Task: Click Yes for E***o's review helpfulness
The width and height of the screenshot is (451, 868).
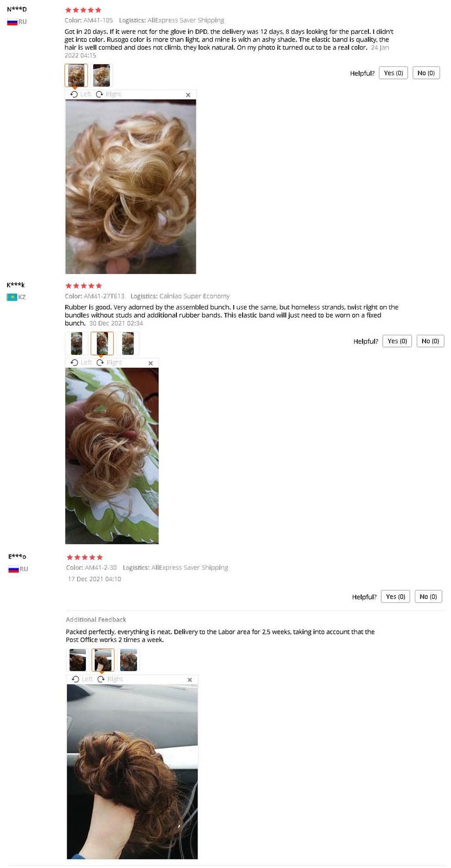Action: tap(396, 596)
